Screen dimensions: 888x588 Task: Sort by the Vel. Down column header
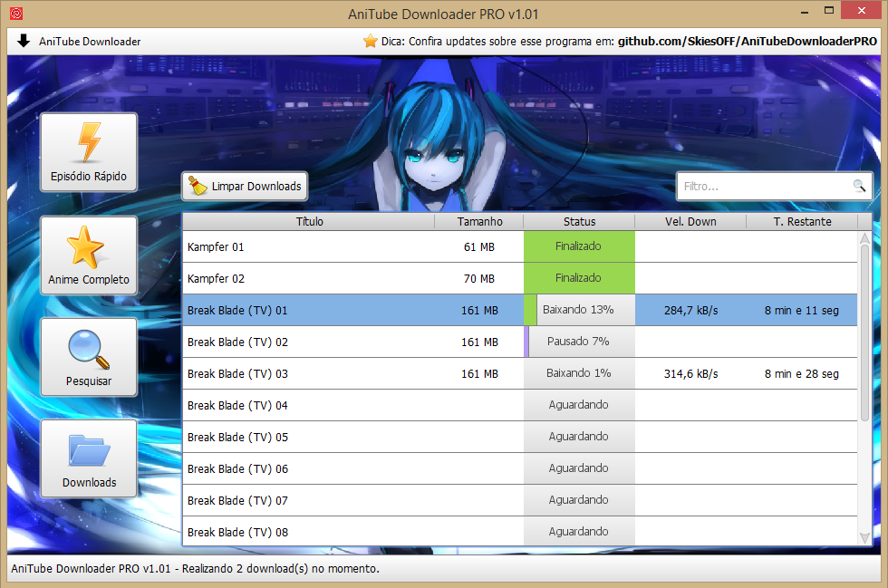click(690, 221)
